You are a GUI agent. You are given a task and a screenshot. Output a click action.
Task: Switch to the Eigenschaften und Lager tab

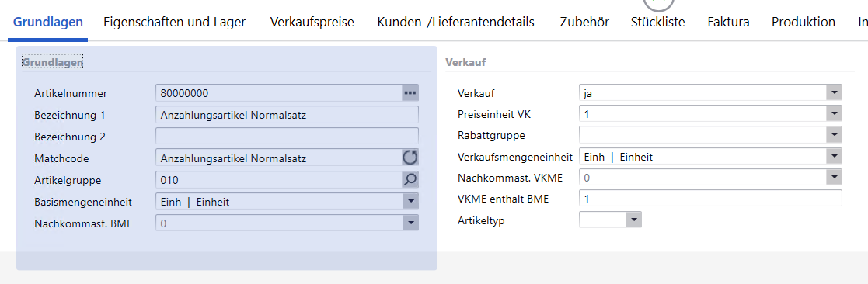(x=174, y=22)
